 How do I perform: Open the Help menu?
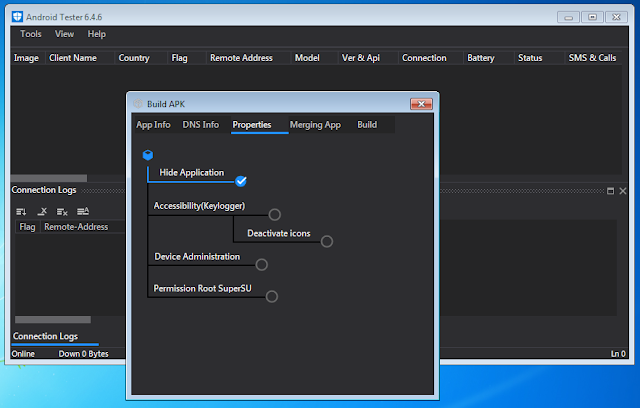(97, 34)
